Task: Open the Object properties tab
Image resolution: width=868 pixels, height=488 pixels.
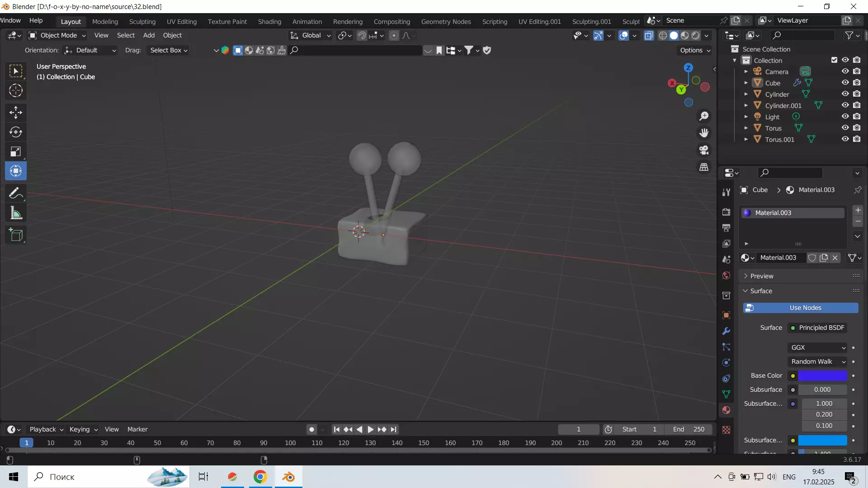Action: coord(726,315)
